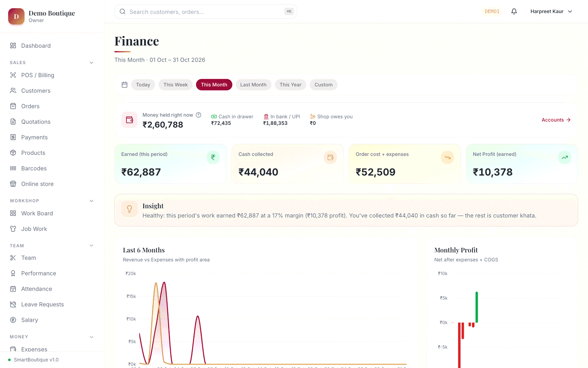588x368 pixels.
Task: Click the help icon beside Money held right now
Action: [x=198, y=115]
